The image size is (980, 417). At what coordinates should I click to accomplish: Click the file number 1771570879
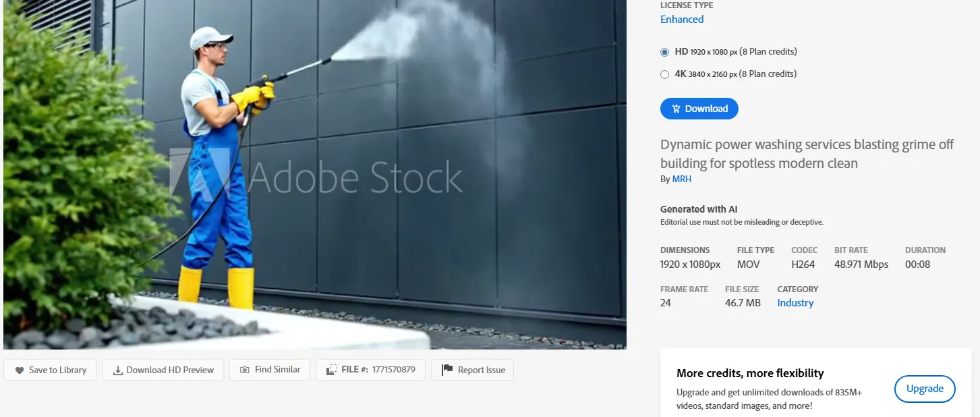pyautogui.click(x=394, y=370)
